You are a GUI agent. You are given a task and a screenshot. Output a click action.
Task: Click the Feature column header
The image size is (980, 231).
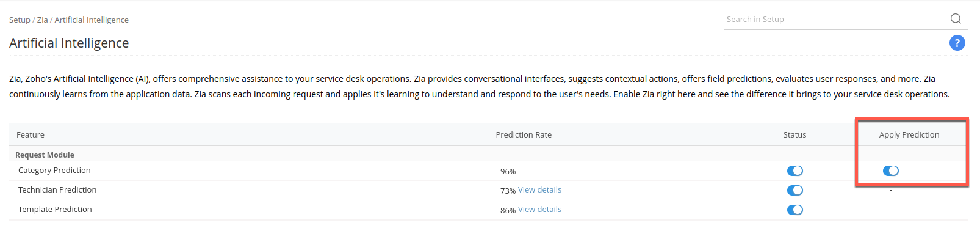tap(31, 134)
